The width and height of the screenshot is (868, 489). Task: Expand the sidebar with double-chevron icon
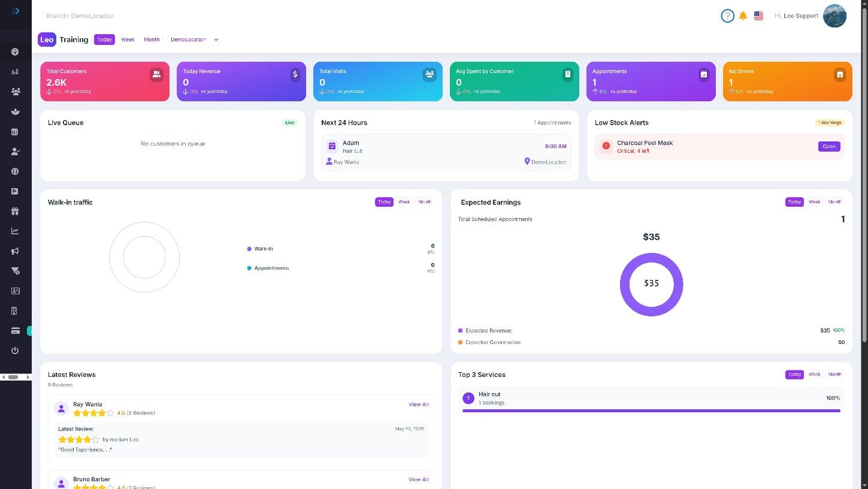[16, 11]
